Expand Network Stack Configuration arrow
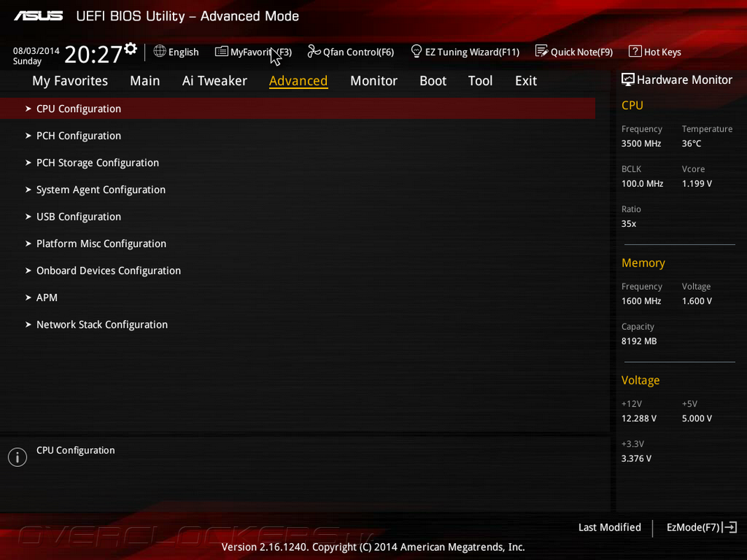The height and width of the screenshot is (560, 747). (28, 324)
